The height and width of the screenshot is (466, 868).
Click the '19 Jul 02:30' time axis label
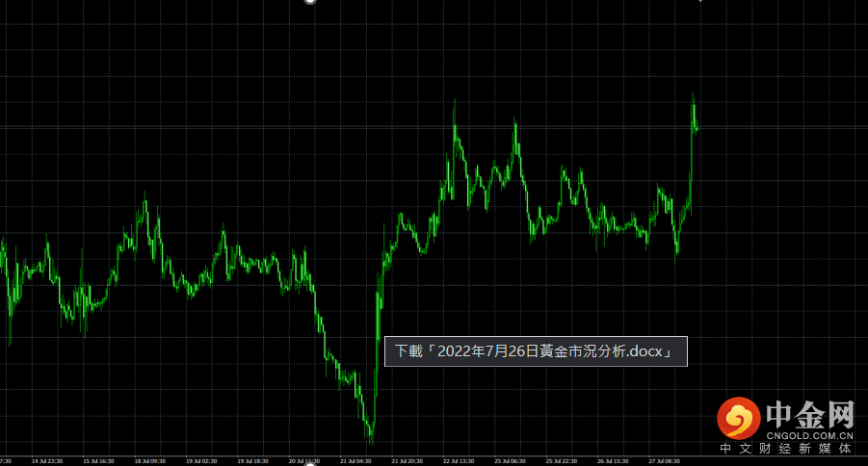tap(201, 461)
